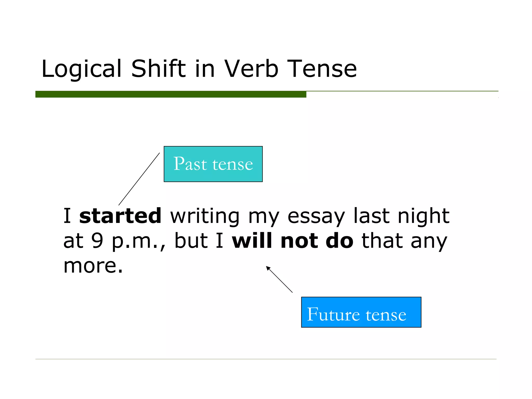Click the arrow pointing to "will not do"
Viewport: 532px width, 399px height.
click(x=279, y=280)
